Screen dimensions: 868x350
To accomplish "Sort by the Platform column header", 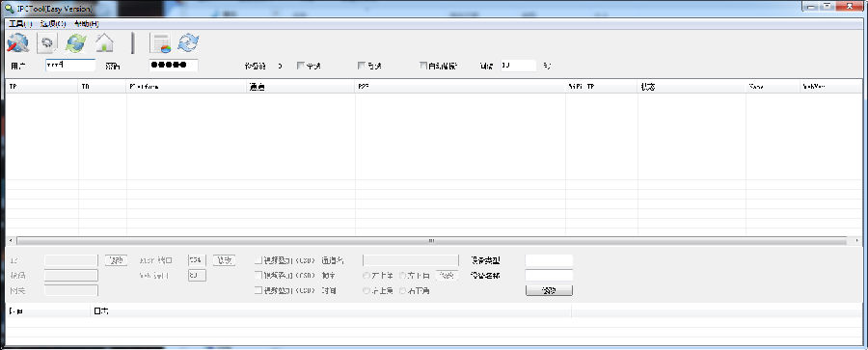I will click(186, 87).
